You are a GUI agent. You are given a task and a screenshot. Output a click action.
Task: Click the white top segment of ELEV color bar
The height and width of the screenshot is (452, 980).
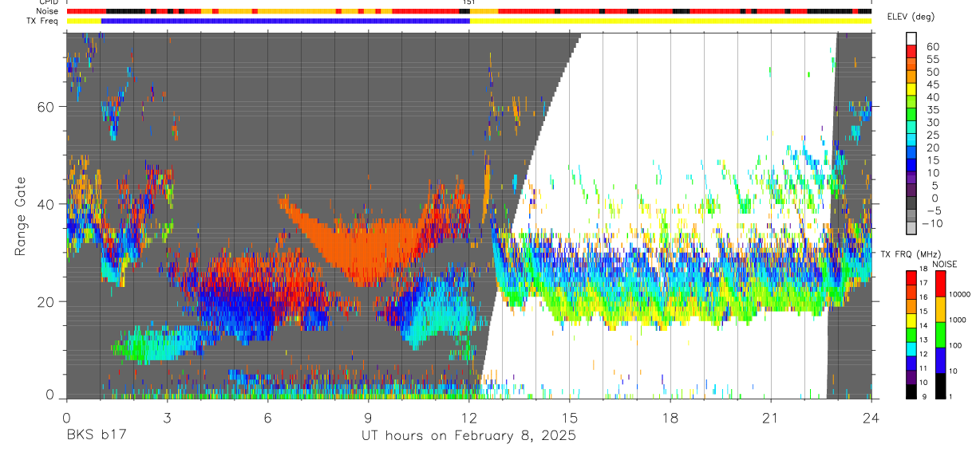click(x=911, y=38)
